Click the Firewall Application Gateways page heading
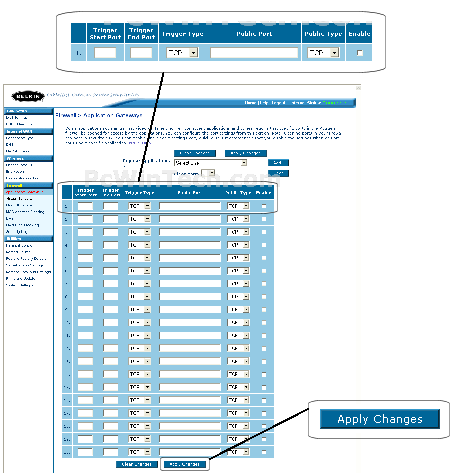This screenshot has width=463, height=473. 99,115
